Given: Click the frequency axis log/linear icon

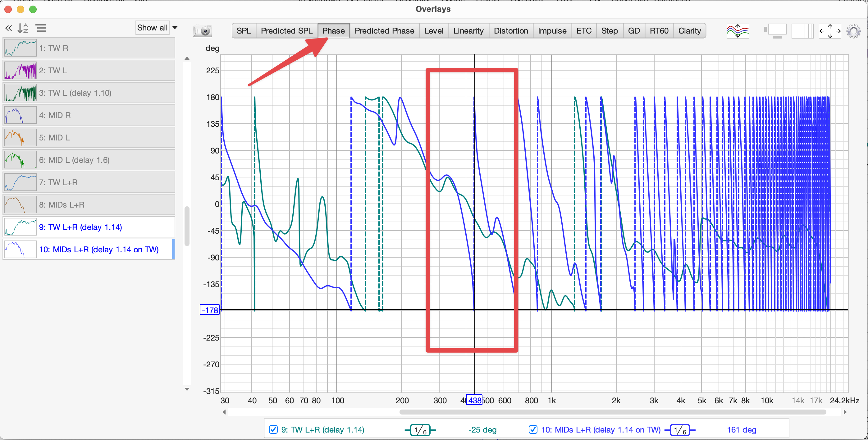Looking at the screenshot, I should coord(802,31).
